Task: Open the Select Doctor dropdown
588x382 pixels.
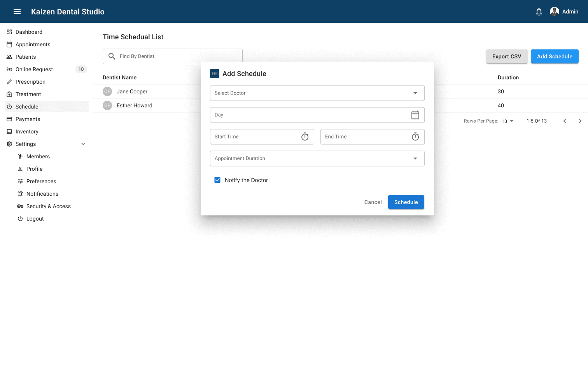Action: coord(317,93)
